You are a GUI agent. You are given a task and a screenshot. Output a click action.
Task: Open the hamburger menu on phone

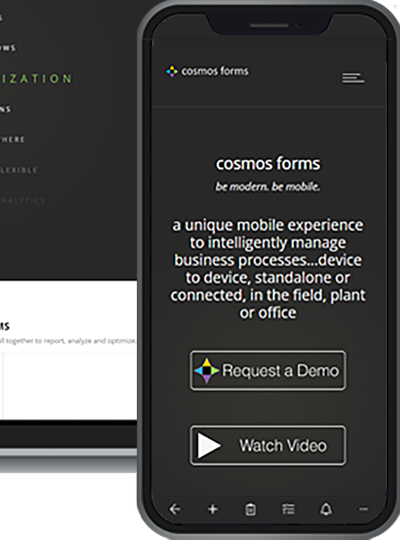(353, 78)
